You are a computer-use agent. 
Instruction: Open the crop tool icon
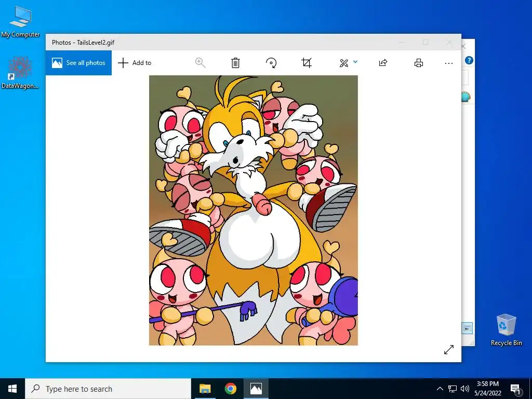pos(307,63)
